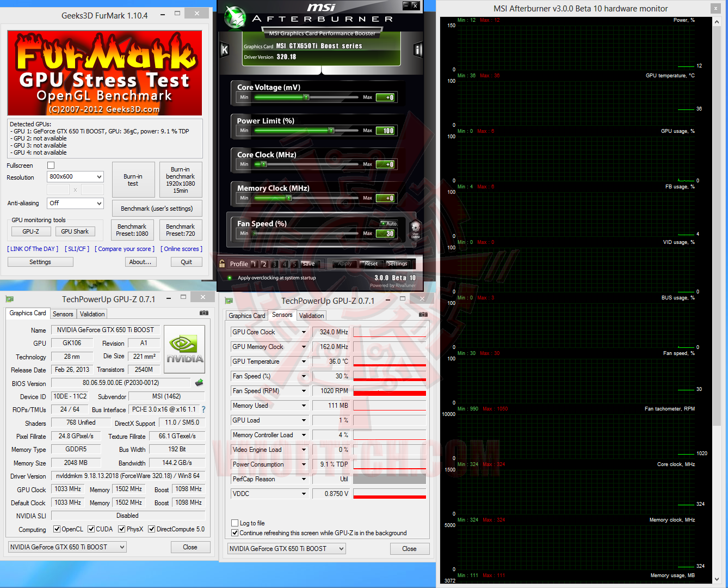
Task: Select profile slot 3 in Afterburner
Action: point(274,264)
